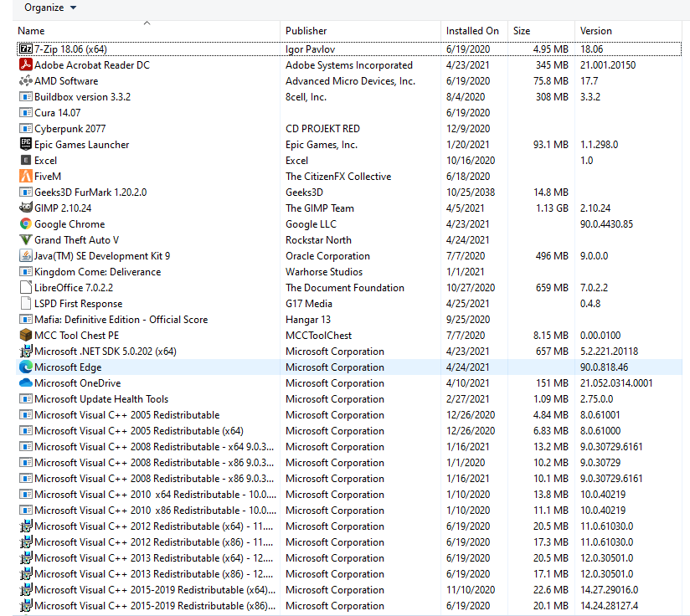
Task: Click the Excel program icon
Action: pyautogui.click(x=26, y=160)
